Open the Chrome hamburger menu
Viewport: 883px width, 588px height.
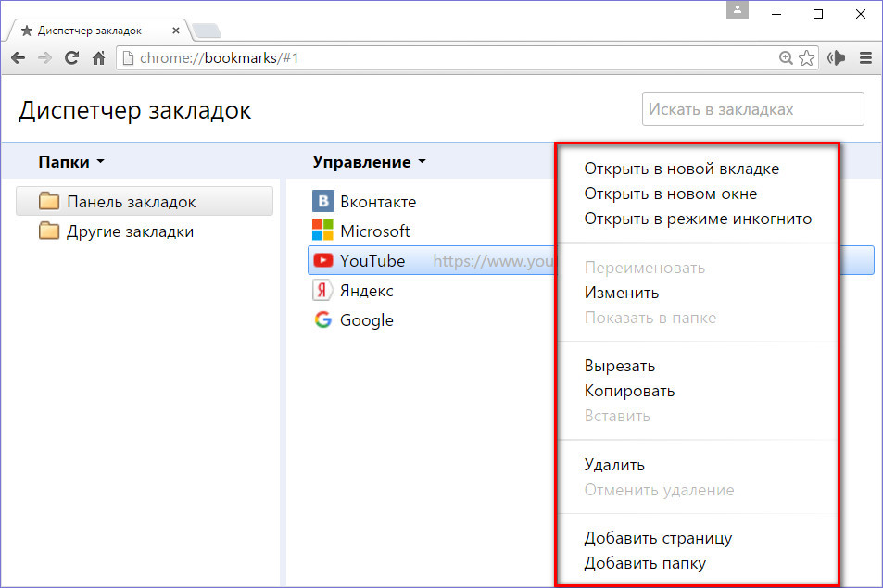pyautogui.click(x=865, y=57)
